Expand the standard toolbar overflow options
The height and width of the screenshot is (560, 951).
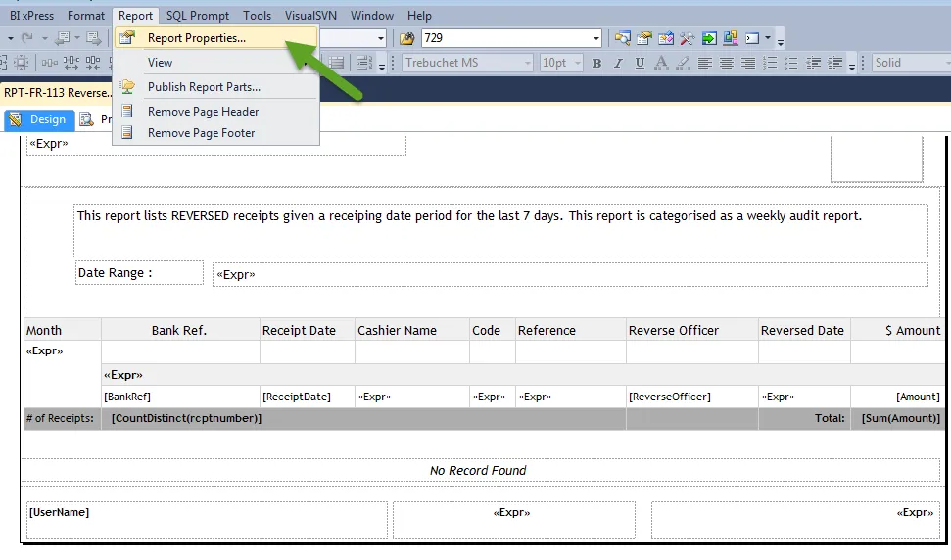pyautogui.click(x=781, y=40)
